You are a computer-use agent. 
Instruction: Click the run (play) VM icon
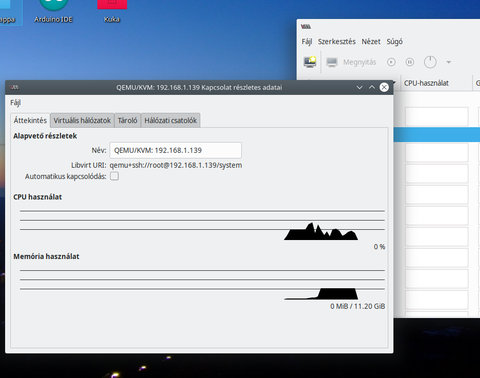pos(391,62)
